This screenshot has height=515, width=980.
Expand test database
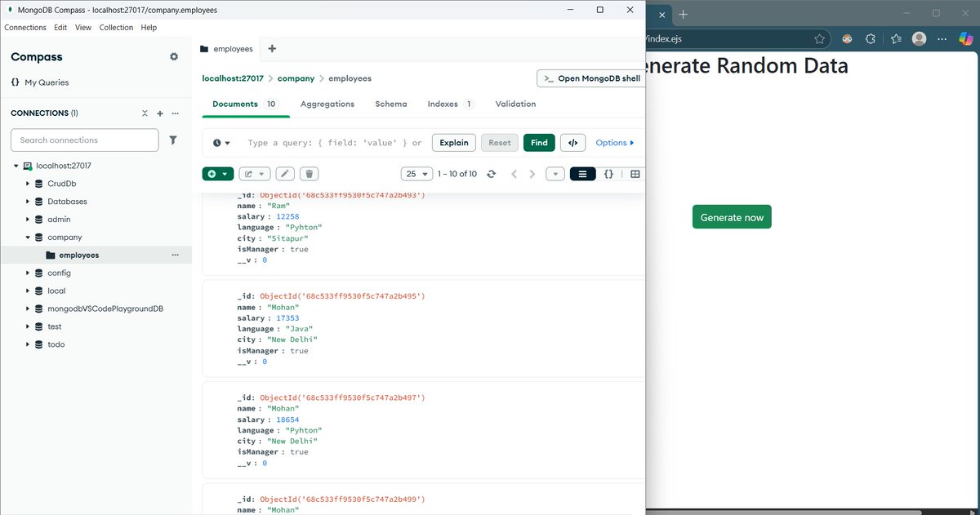(x=27, y=326)
